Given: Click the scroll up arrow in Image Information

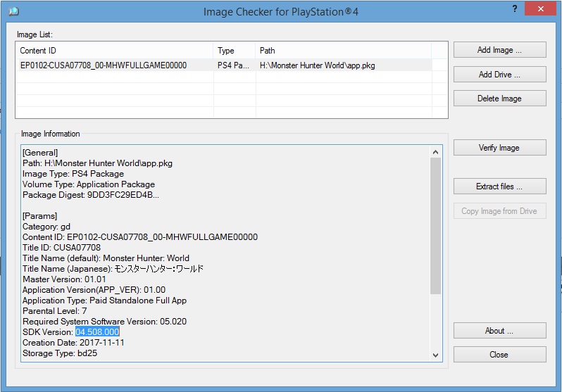Looking at the screenshot, I should tap(435, 152).
